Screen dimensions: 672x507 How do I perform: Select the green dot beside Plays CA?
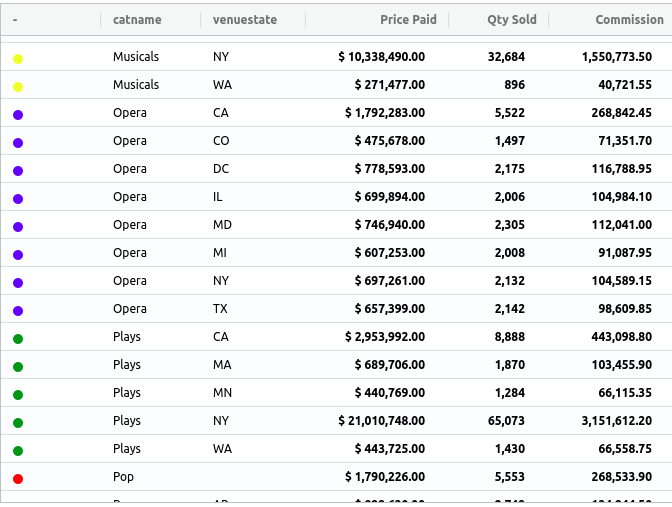click(x=18, y=339)
